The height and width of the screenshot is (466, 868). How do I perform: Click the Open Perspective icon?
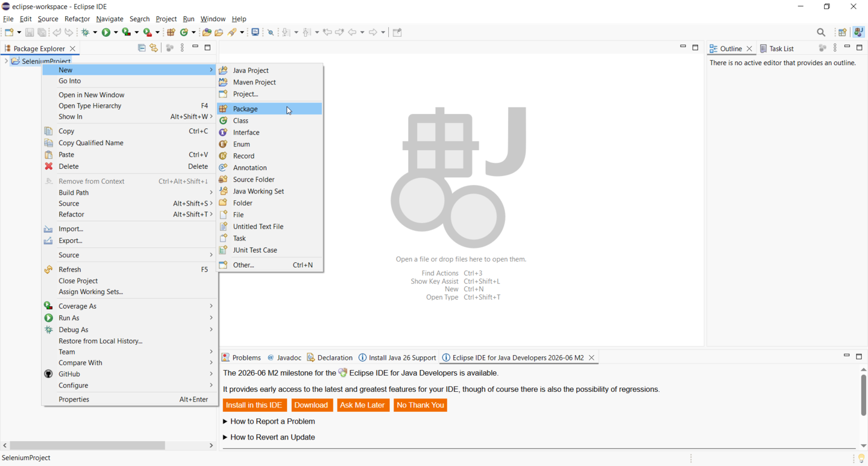tap(843, 33)
